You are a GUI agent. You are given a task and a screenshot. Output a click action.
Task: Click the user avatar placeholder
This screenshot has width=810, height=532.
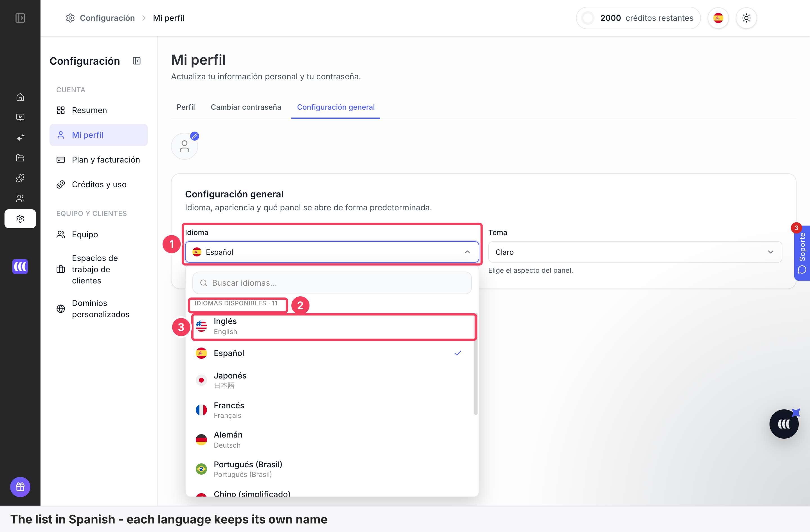184,146
